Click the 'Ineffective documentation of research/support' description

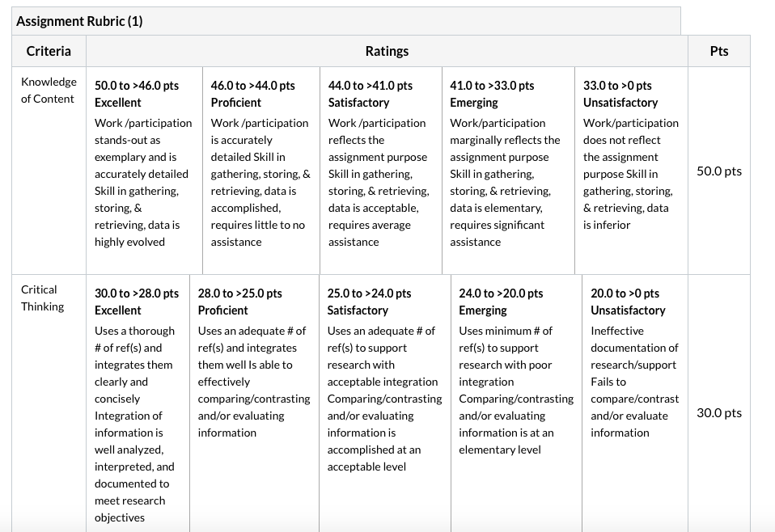click(634, 348)
